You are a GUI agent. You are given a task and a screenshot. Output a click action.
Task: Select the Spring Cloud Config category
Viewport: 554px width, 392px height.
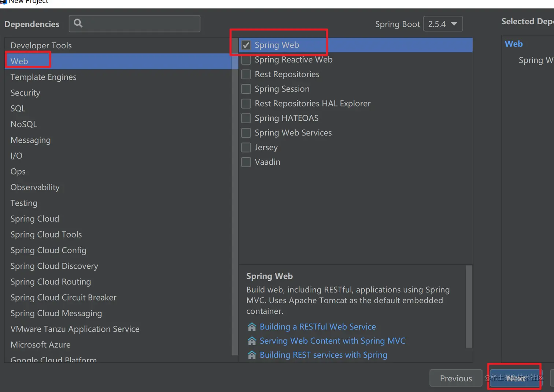[x=118, y=250]
